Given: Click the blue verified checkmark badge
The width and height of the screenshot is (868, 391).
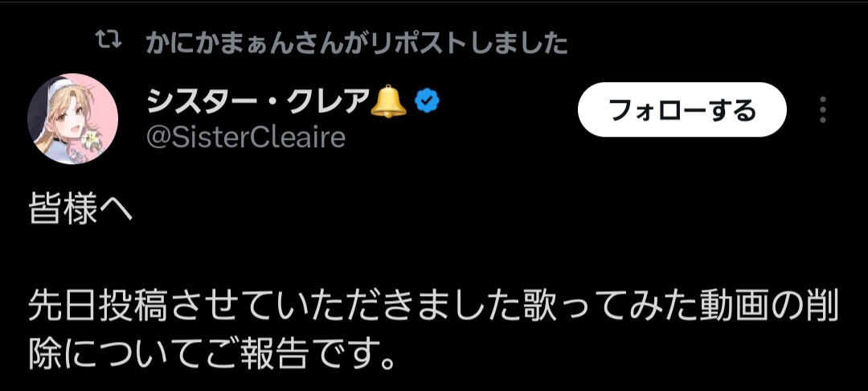Looking at the screenshot, I should point(427,102).
